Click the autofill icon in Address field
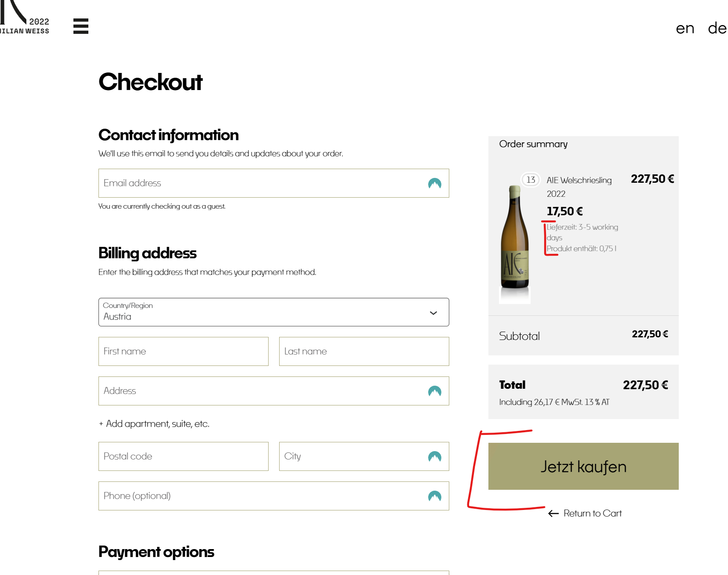 (434, 391)
